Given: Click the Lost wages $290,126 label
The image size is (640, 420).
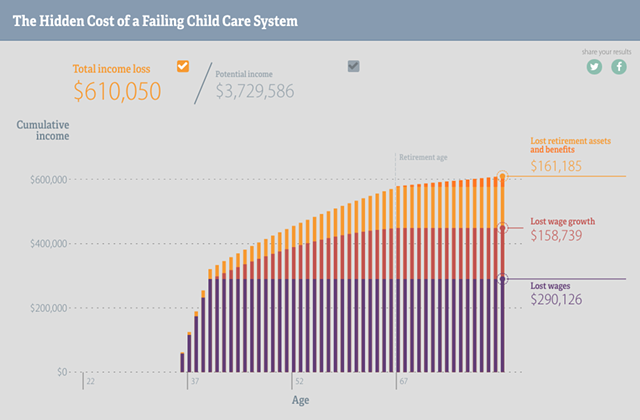Looking at the screenshot, I should 556,294.
